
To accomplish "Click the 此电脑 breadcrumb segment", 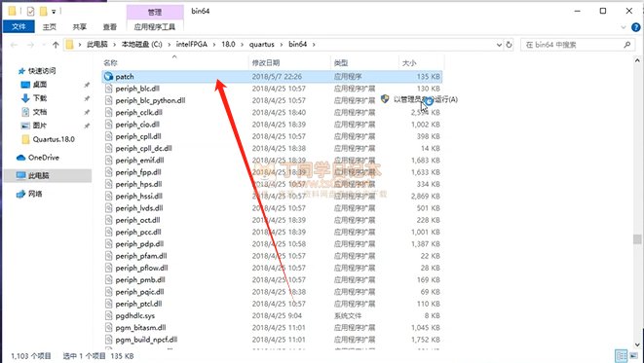I will coord(96,45).
